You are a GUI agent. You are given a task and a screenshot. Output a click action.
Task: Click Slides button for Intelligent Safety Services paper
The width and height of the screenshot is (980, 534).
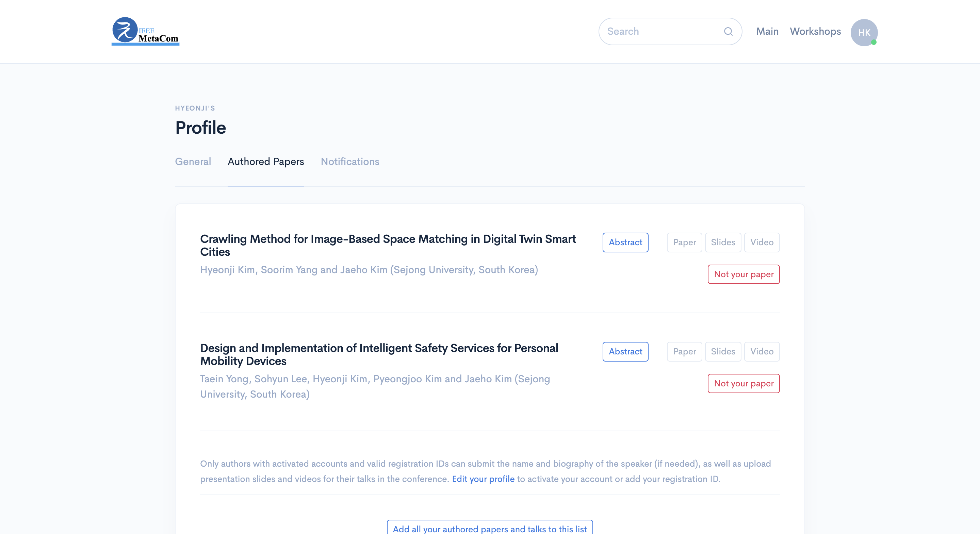tap(723, 351)
